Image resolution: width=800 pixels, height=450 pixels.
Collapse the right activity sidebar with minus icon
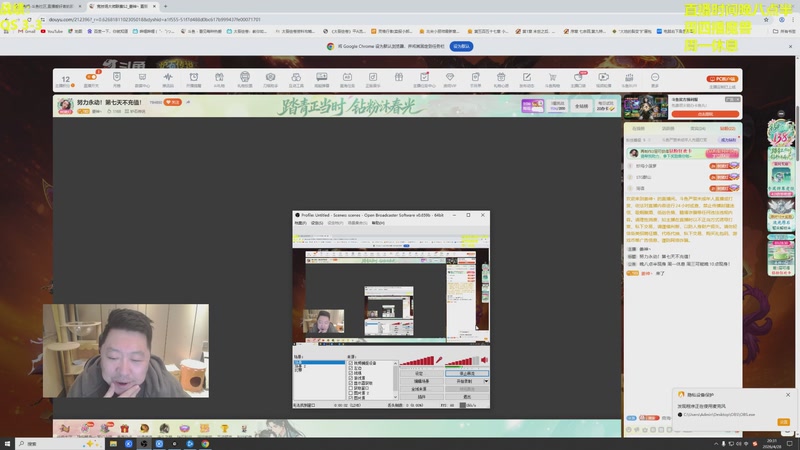[x=781, y=114]
